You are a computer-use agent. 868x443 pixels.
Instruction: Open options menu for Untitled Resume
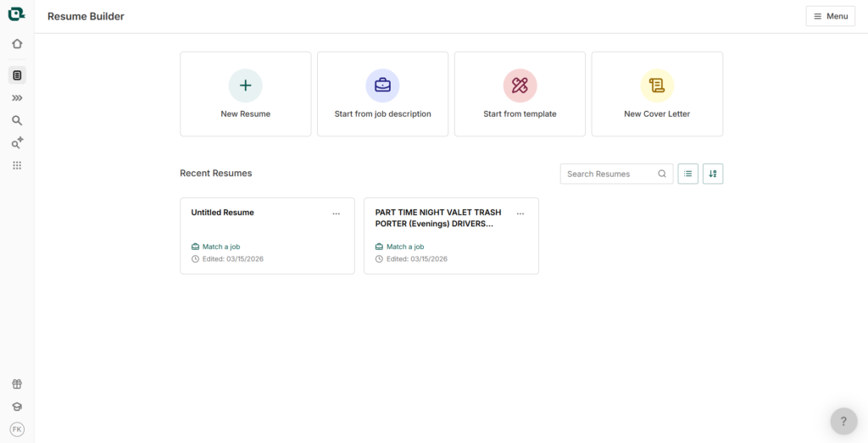pyautogui.click(x=336, y=213)
